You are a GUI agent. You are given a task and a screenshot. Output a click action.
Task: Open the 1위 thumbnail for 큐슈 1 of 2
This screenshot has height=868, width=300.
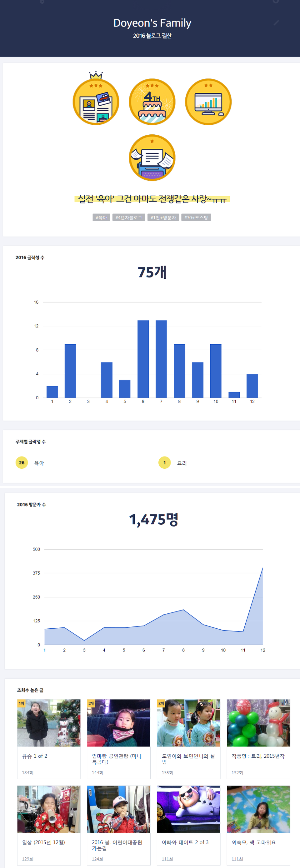(49, 723)
